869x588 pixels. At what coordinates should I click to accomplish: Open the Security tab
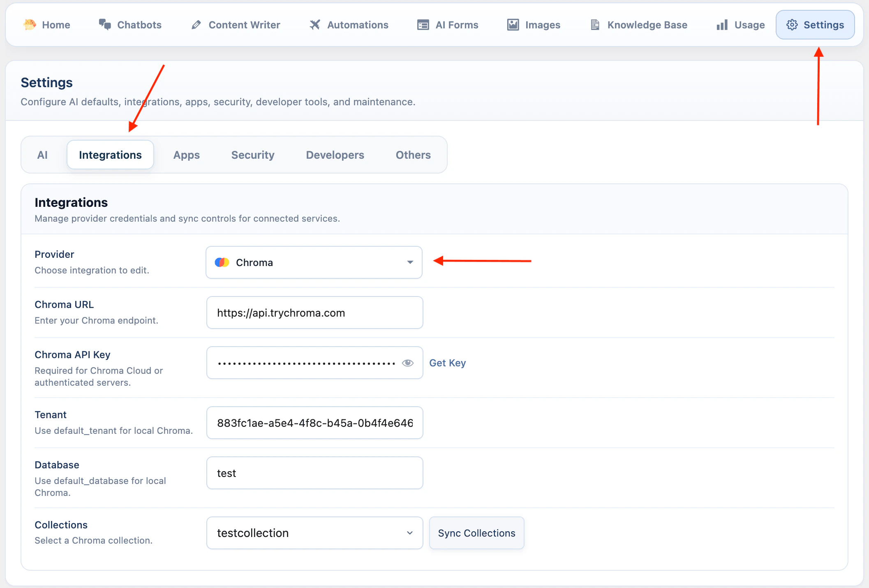253,155
